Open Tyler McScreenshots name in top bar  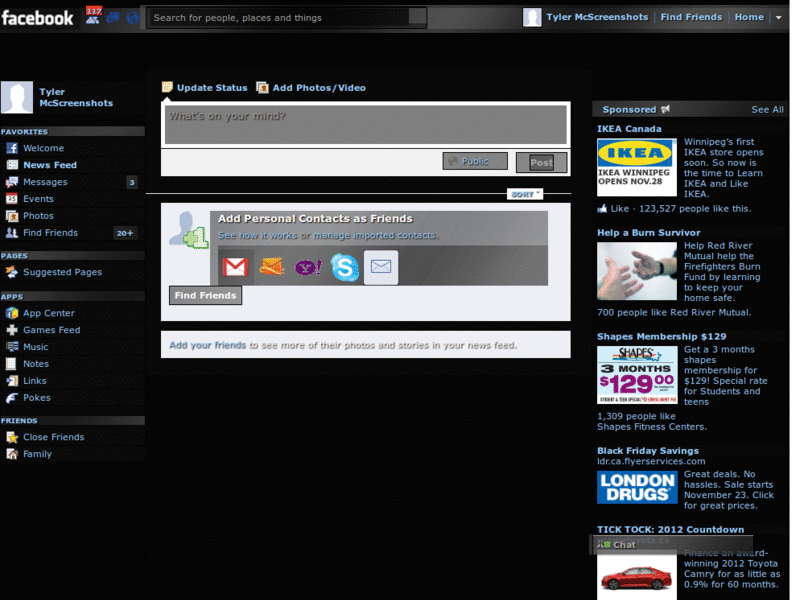click(x=597, y=17)
